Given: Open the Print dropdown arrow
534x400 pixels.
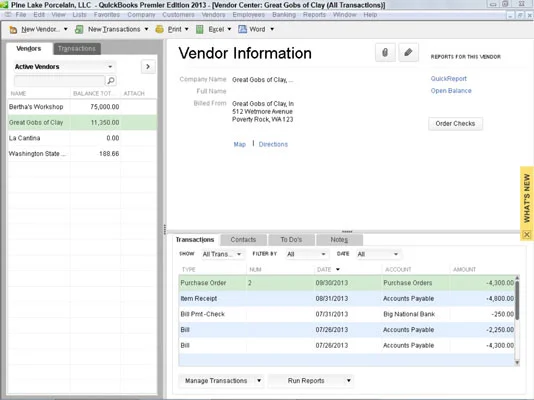Looking at the screenshot, I should [187, 29].
